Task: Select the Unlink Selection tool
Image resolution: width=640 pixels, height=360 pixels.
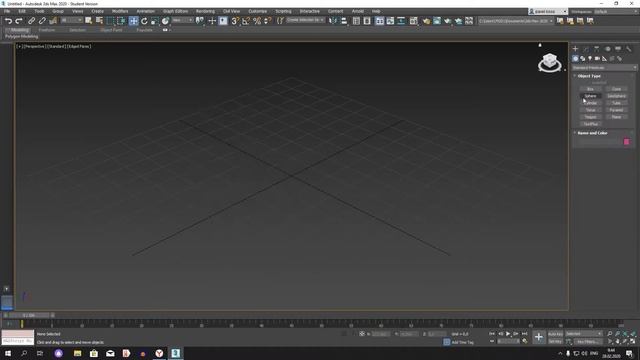Action: (x=42, y=21)
